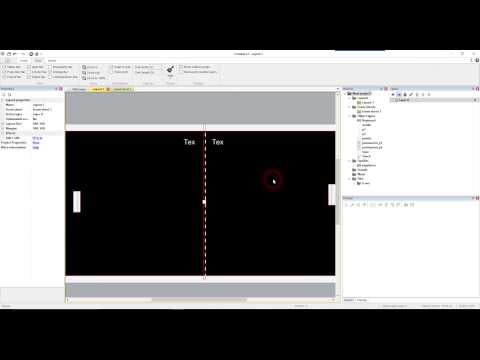
Task: Click the alphabetical sort icon in Properties
Action: pos(9,95)
